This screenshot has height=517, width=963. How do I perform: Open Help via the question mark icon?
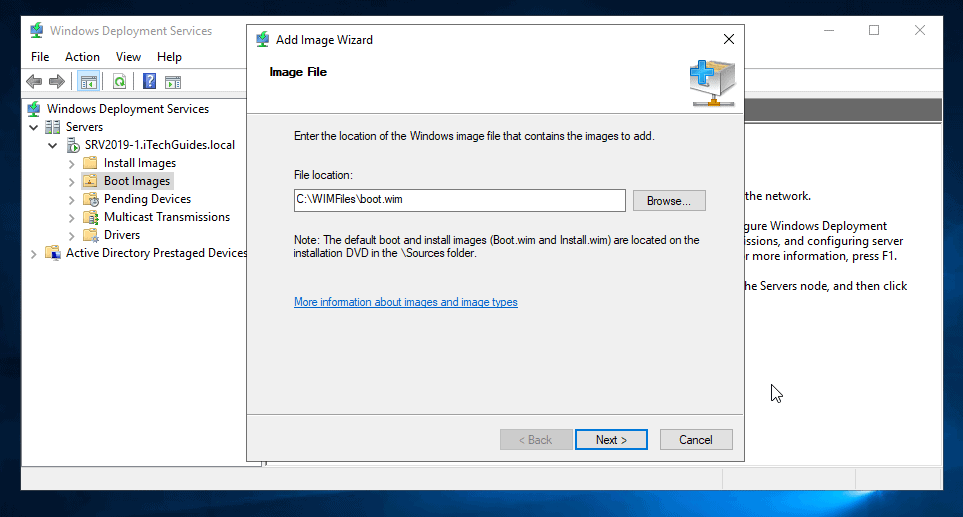point(149,82)
